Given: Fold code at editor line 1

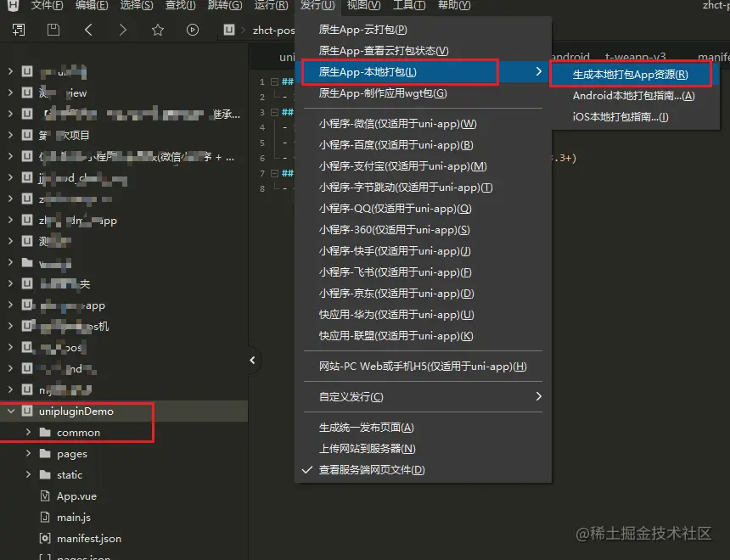Looking at the screenshot, I should (274, 81).
